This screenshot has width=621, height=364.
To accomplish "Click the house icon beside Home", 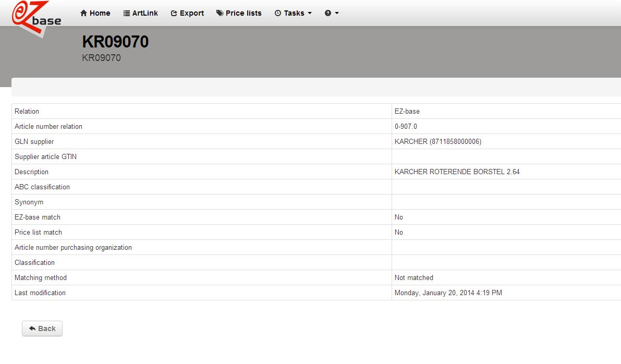I will pos(83,13).
